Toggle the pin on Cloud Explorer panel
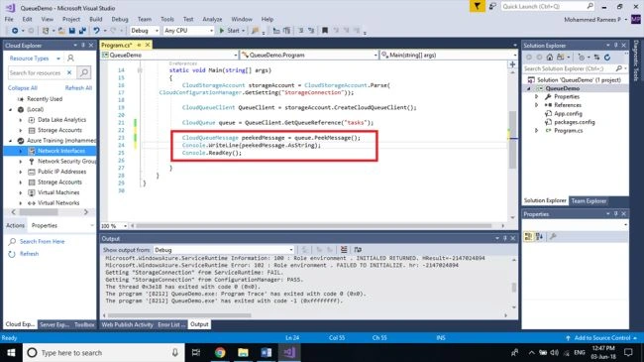The image size is (644, 362). (x=83, y=46)
